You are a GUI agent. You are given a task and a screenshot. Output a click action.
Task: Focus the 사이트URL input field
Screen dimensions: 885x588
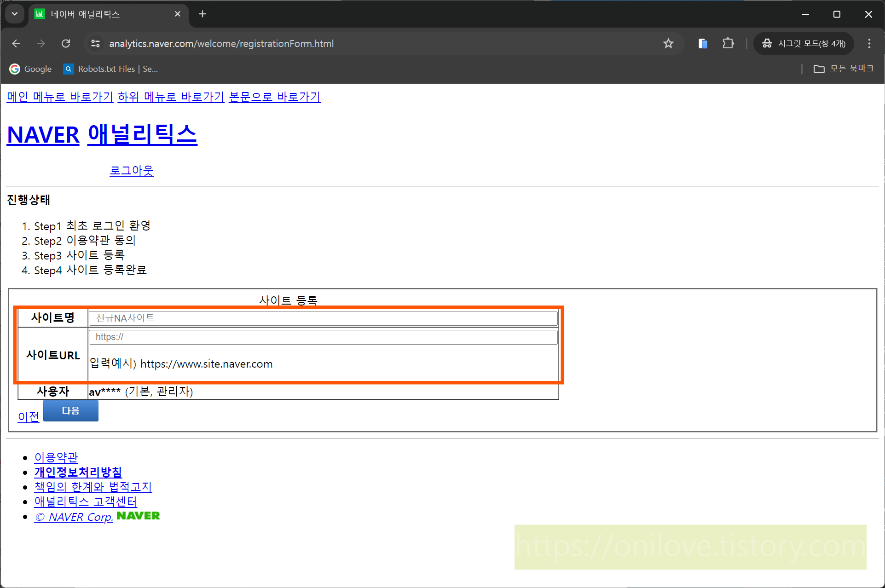323,337
